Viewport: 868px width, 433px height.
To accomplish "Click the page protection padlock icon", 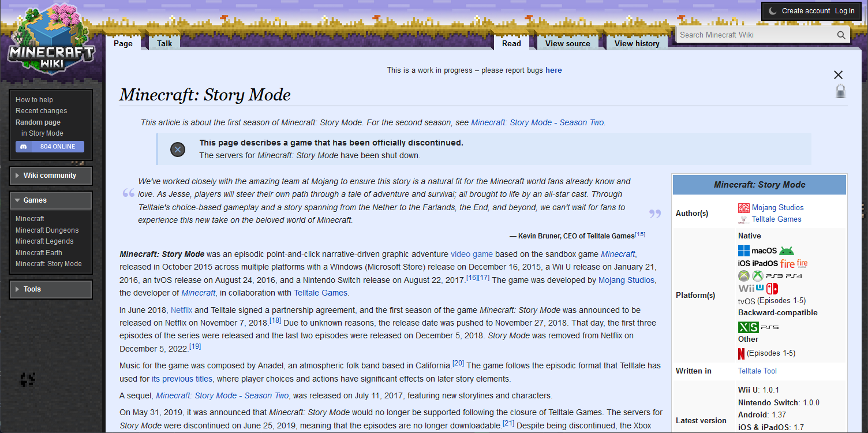I will pos(840,91).
